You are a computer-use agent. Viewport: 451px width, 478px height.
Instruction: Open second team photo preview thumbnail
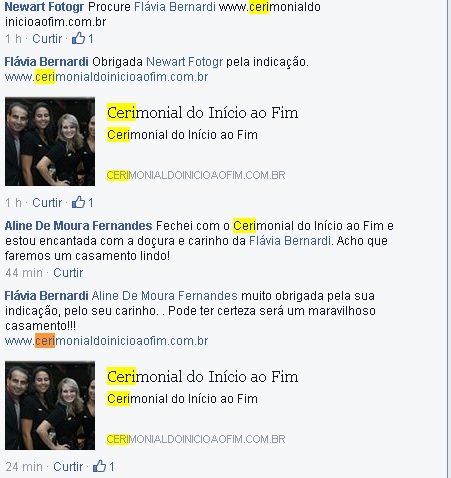[50, 405]
